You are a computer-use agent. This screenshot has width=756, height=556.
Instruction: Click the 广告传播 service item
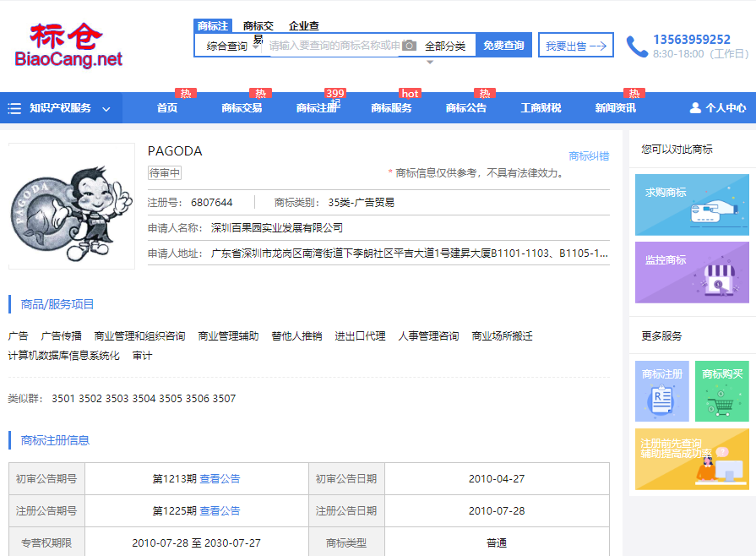click(x=61, y=336)
